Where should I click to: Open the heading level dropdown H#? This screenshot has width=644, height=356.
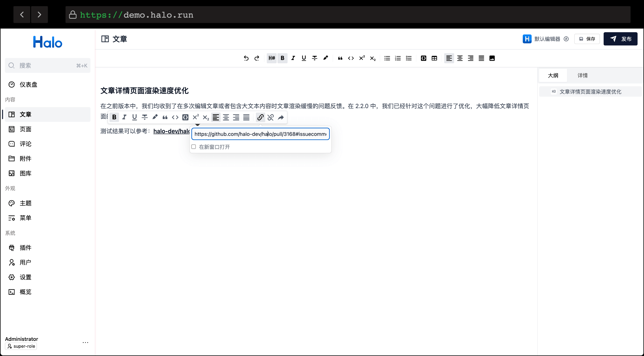pyautogui.click(x=271, y=58)
